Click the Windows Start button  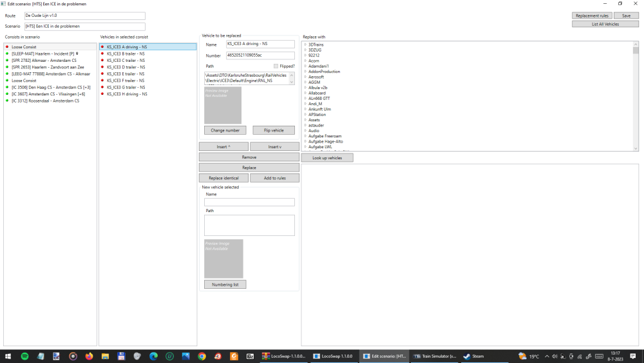coord(8,356)
